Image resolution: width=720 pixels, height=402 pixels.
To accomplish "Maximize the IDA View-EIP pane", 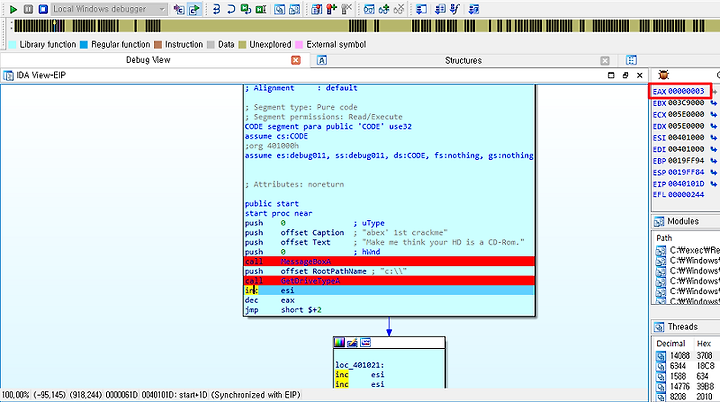I will (611, 75).
